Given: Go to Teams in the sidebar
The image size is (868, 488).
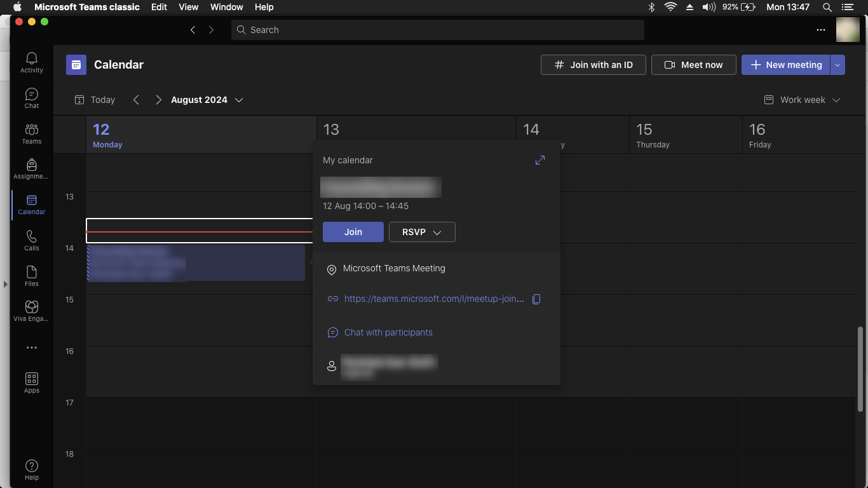Looking at the screenshot, I should (32, 133).
